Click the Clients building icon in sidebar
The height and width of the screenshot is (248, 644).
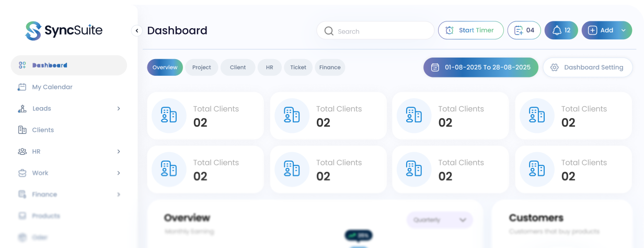(22, 130)
